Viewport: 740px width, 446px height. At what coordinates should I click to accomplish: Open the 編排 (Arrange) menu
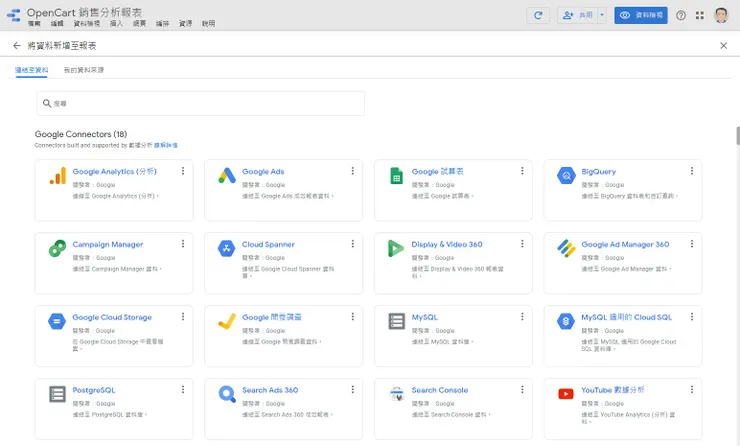point(162,24)
